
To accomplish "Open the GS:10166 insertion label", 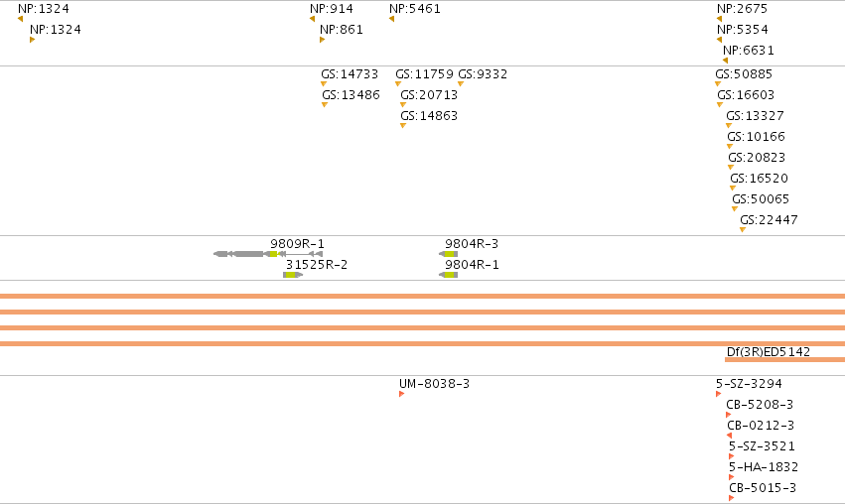I will click(x=756, y=137).
